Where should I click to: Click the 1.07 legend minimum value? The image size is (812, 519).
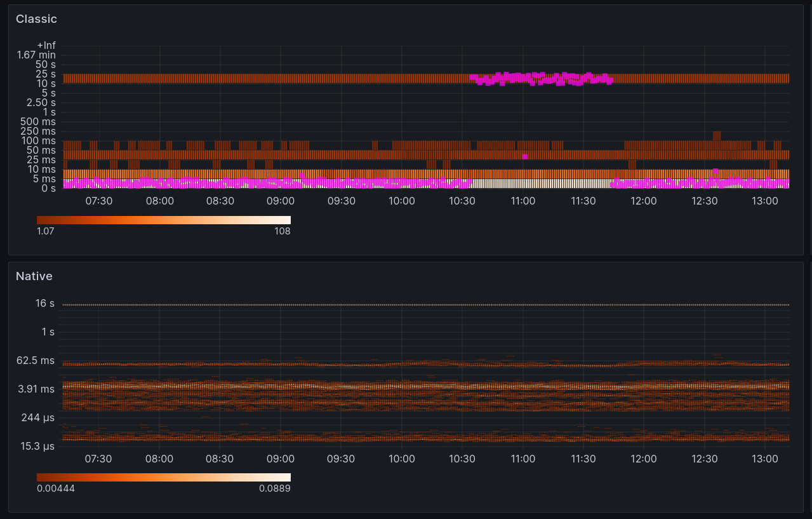(x=45, y=231)
